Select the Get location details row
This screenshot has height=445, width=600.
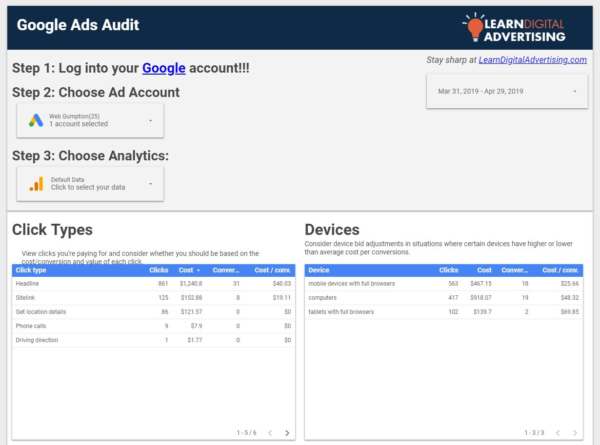click(x=153, y=312)
